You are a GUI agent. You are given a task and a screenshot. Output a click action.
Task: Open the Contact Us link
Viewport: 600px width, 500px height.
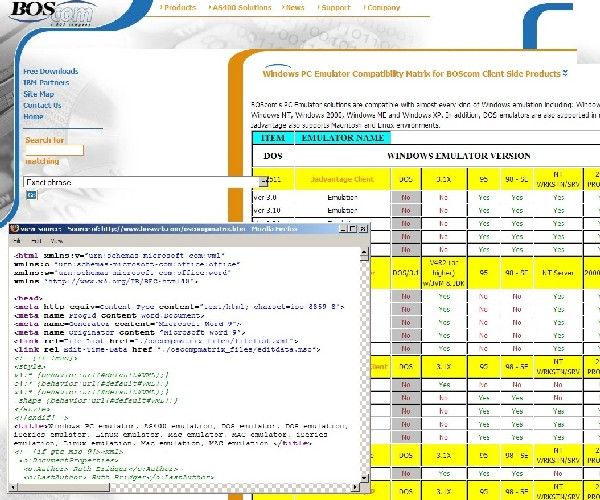coord(42,105)
